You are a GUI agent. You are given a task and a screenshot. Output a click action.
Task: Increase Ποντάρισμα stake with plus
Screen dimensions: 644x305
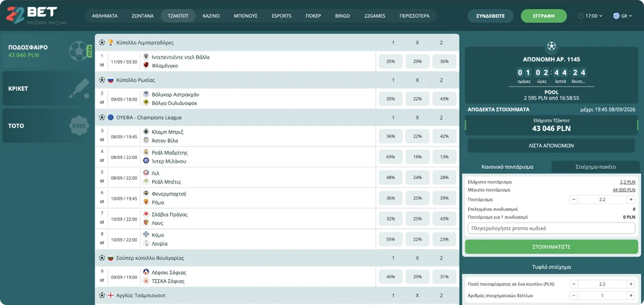[631, 199]
